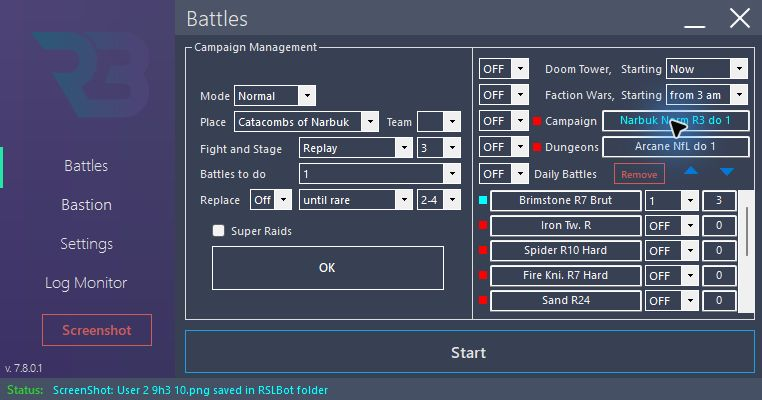Image resolution: width=762 pixels, height=400 pixels.
Task: Open Dungeons OFF dropdown
Action: (x=503, y=147)
